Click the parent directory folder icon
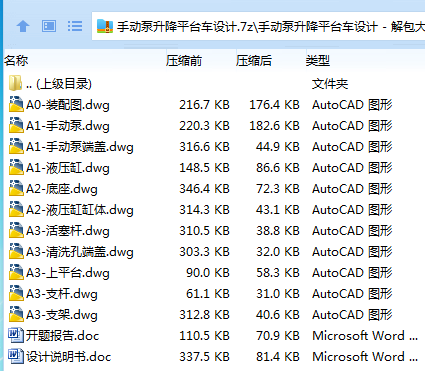The image size is (425, 371). pyautogui.click(x=15, y=83)
